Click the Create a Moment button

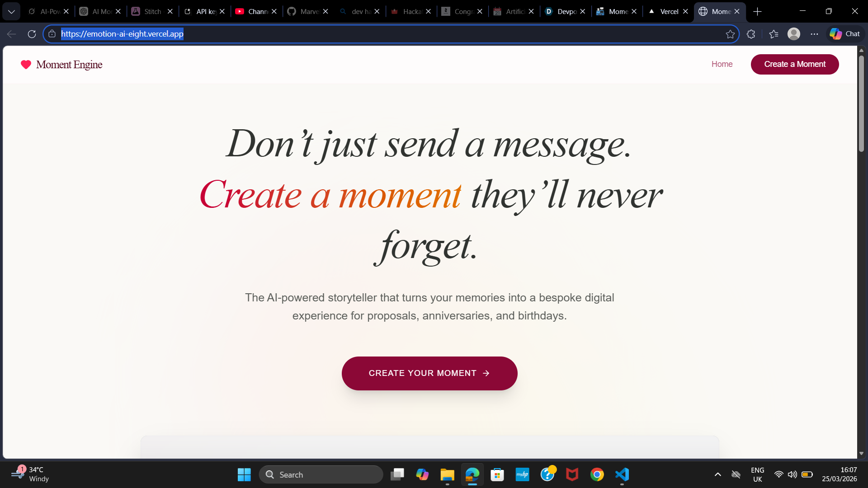point(795,64)
